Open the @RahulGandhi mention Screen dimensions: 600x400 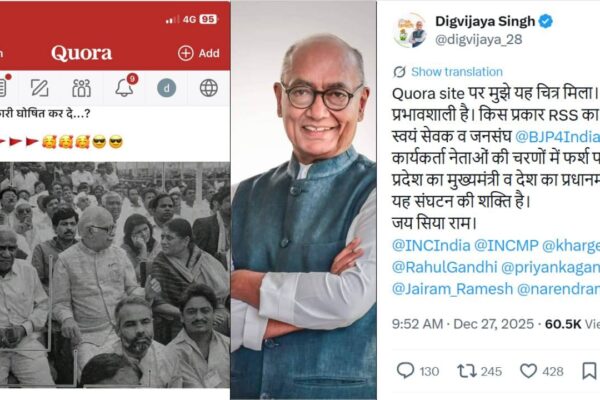coord(444,267)
